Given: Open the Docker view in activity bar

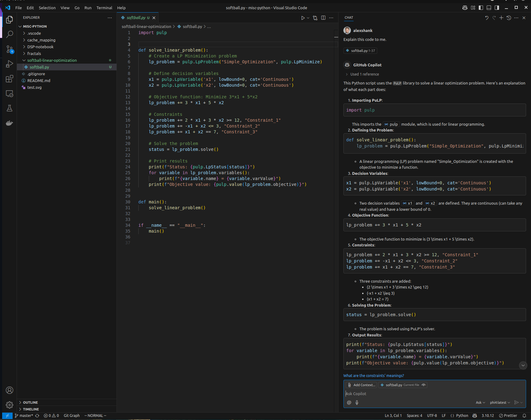Looking at the screenshot, I should (x=10, y=123).
